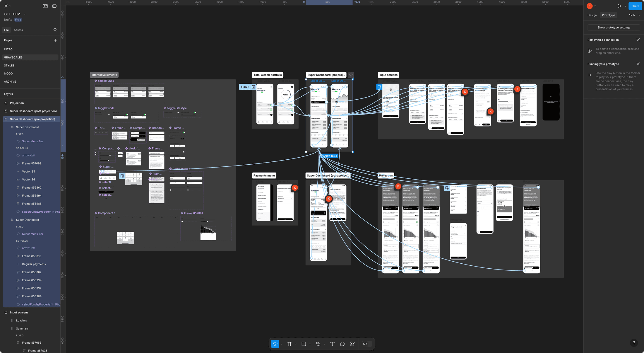This screenshot has width=644, height=353.
Task: Open the K comment pin in post projection dashboard
Action: click(329, 199)
